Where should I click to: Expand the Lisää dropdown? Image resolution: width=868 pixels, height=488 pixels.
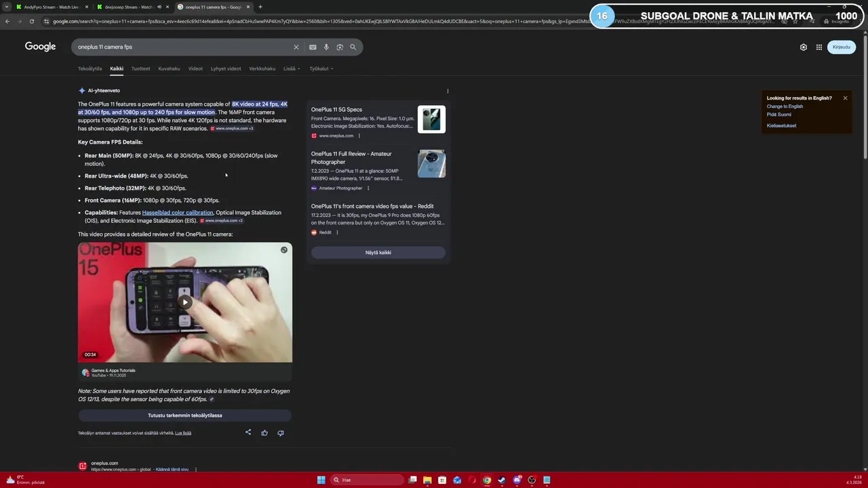[x=292, y=68]
